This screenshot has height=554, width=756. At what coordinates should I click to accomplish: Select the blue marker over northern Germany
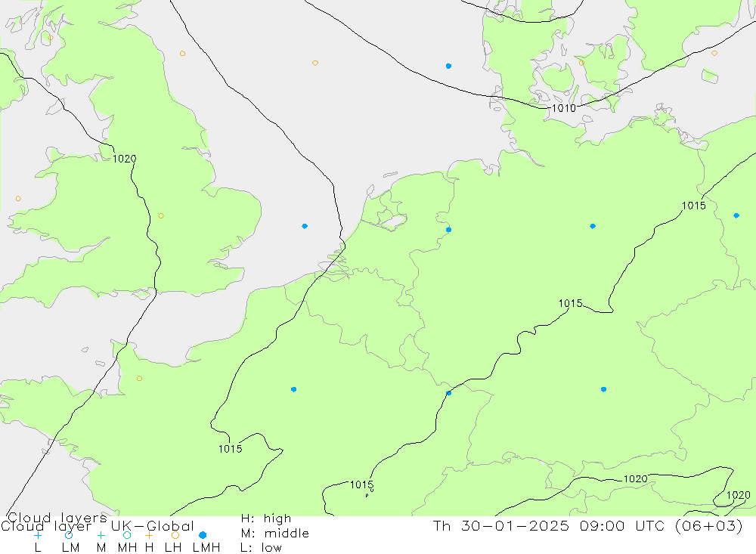point(593,226)
